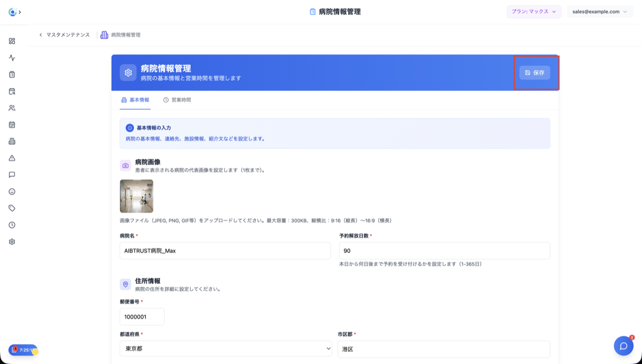Click the hospital image thumbnail

(135, 197)
